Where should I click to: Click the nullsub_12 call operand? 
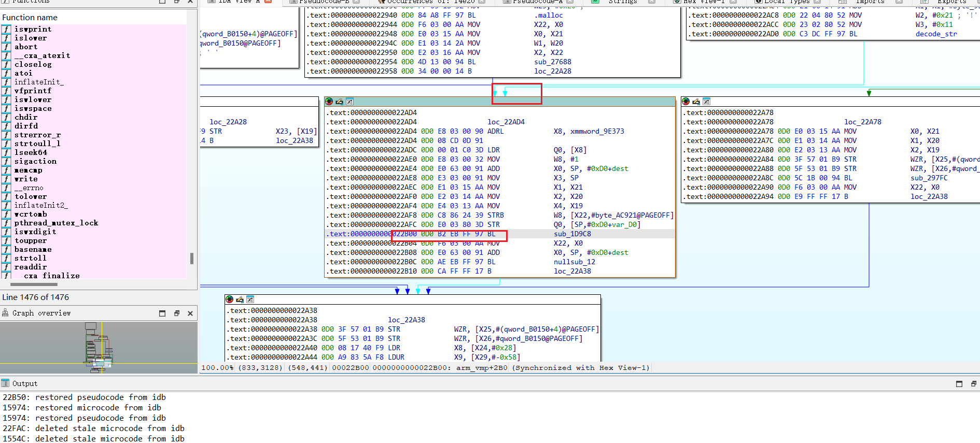click(x=575, y=262)
